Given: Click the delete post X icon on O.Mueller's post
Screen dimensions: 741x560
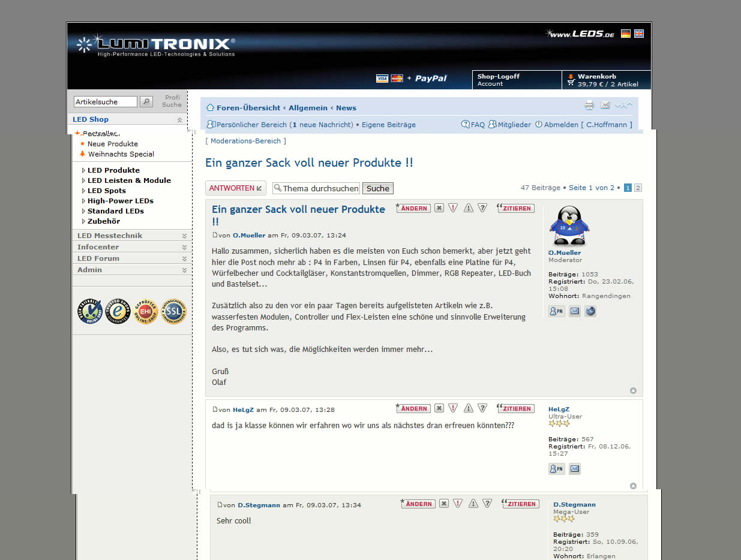Looking at the screenshot, I should 439,208.
